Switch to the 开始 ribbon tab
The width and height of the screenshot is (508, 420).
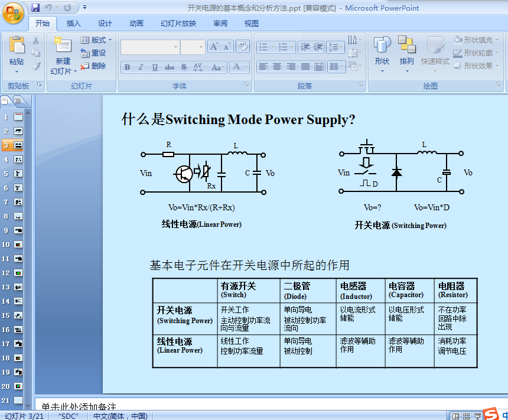point(43,24)
